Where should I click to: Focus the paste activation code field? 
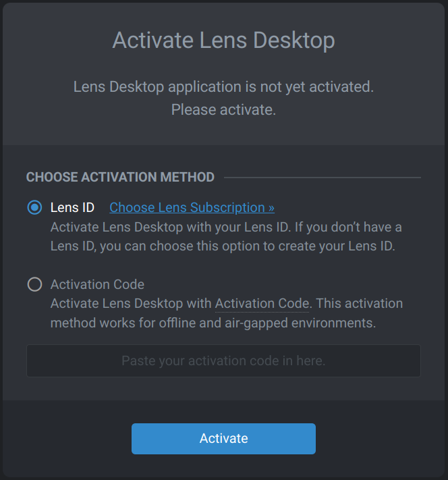click(223, 361)
